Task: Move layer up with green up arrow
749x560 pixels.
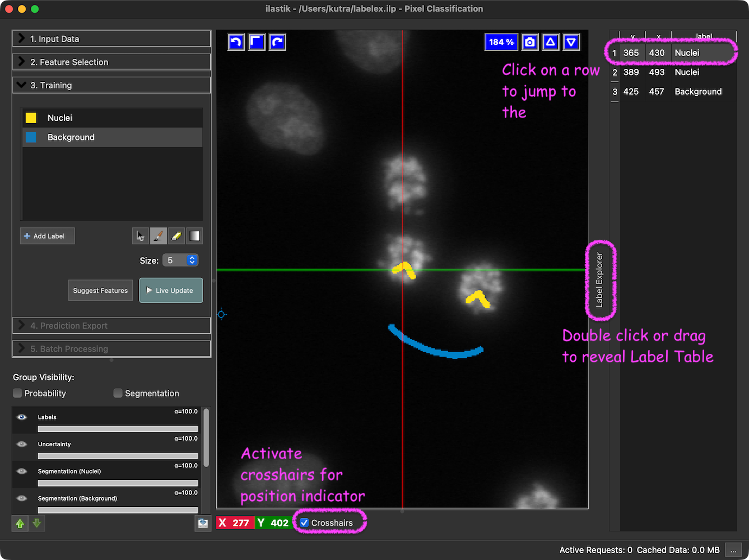Action: [x=20, y=524]
